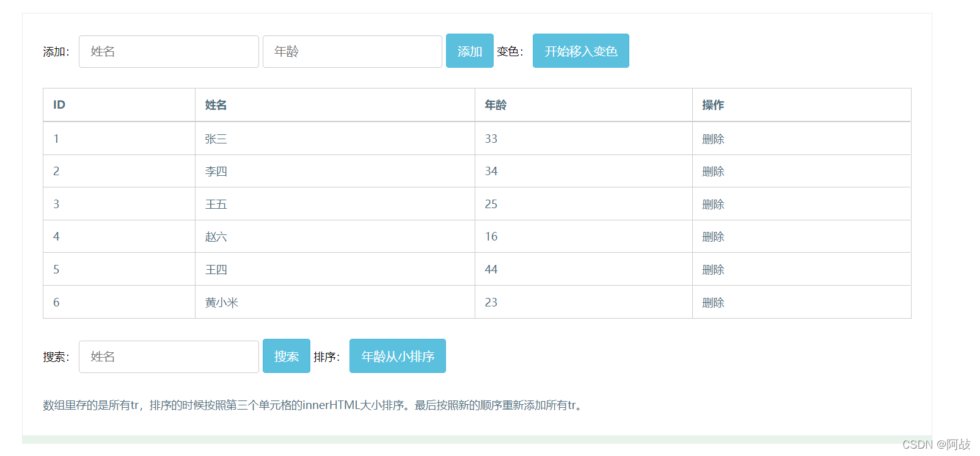Image resolution: width=980 pixels, height=456 pixels.
Task: Click the 姓名 field next to 搜索
Action: (x=169, y=356)
